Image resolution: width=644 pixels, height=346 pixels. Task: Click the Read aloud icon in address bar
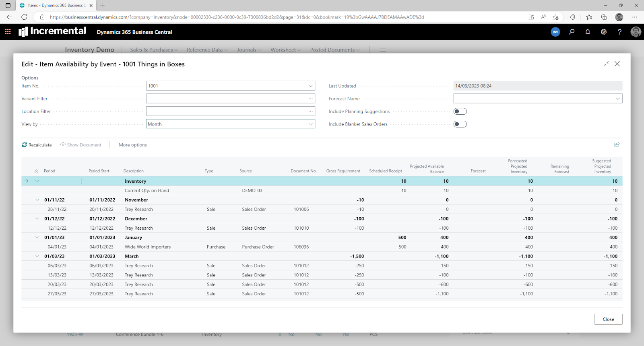coord(543,17)
